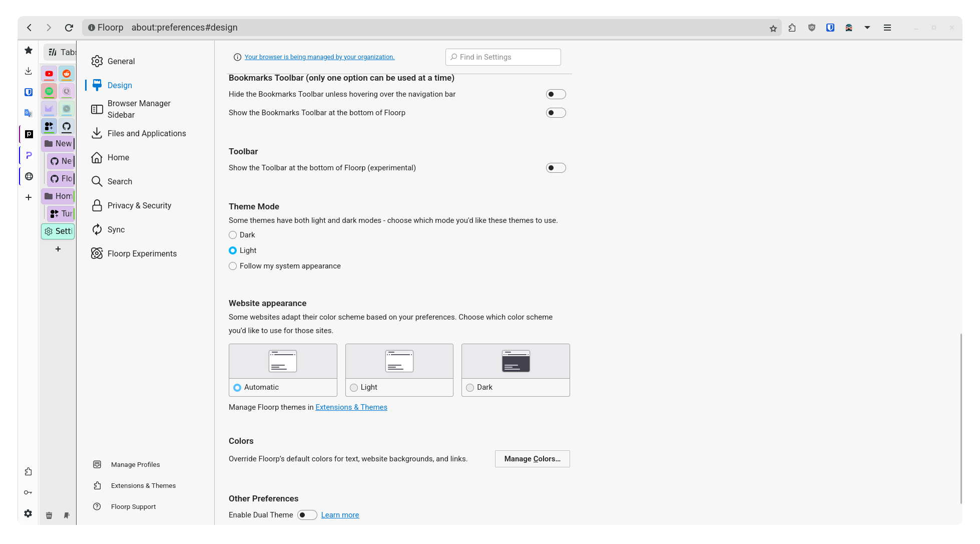Toggle hide Bookmarks Toolbar unless hovering
The image size is (980, 544).
tap(556, 94)
